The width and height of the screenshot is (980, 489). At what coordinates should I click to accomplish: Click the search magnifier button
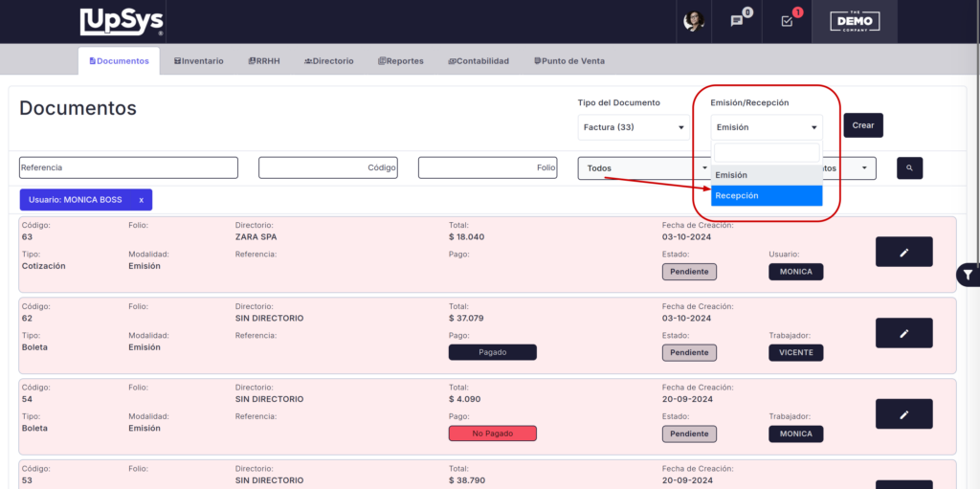(909, 168)
